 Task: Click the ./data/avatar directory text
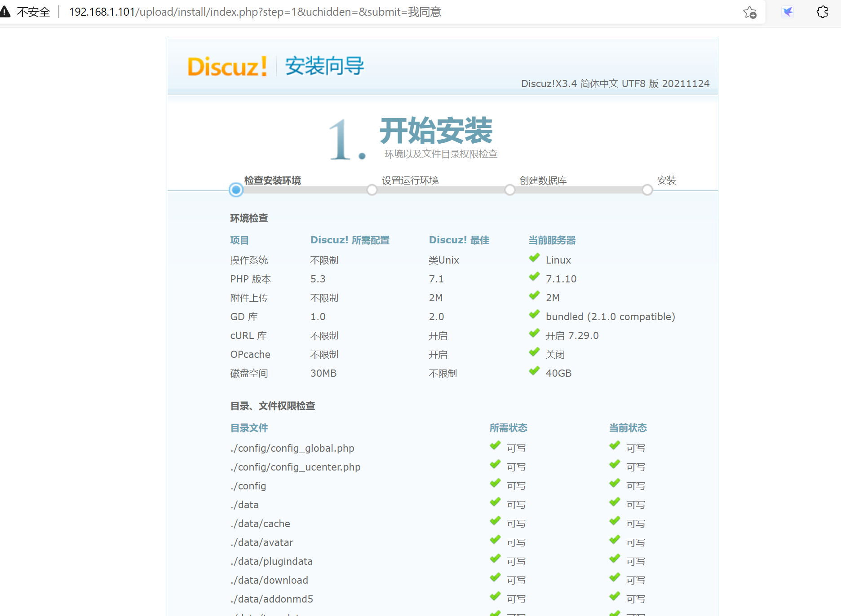click(262, 542)
